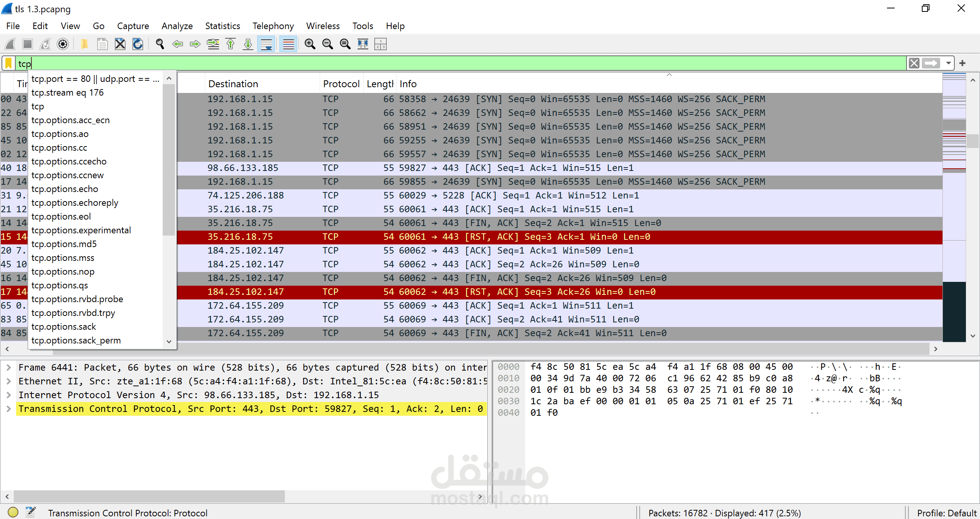
Task: Click the Reload capture file icon
Action: click(138, 44)
